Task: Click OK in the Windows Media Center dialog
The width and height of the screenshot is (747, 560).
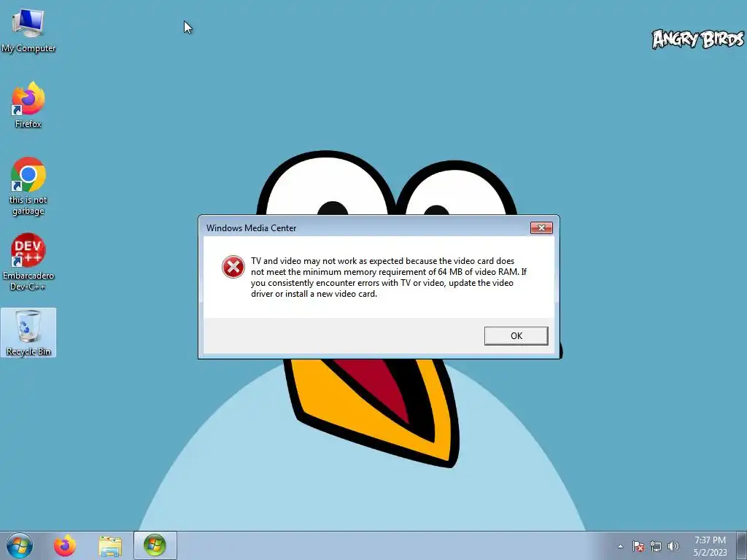Action: tap(516, 335)
